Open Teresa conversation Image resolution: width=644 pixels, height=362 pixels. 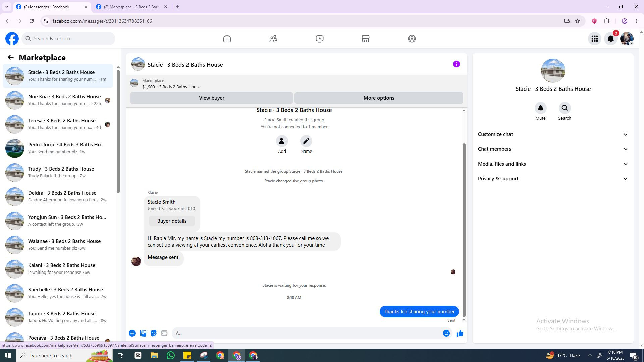tap(58, 124)
